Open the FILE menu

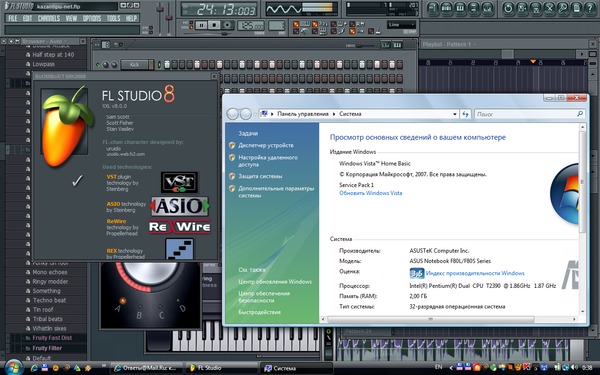click(13, 18)
